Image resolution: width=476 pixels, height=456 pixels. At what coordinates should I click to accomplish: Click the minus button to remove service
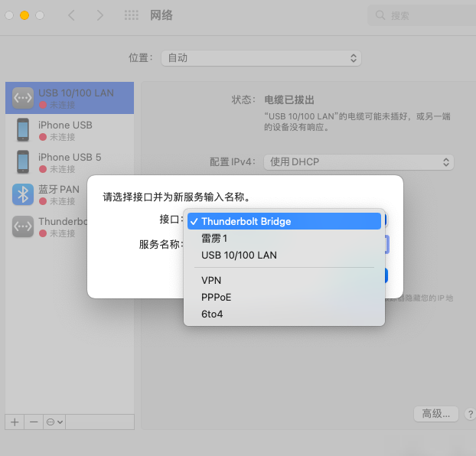(x=34, y=422)
